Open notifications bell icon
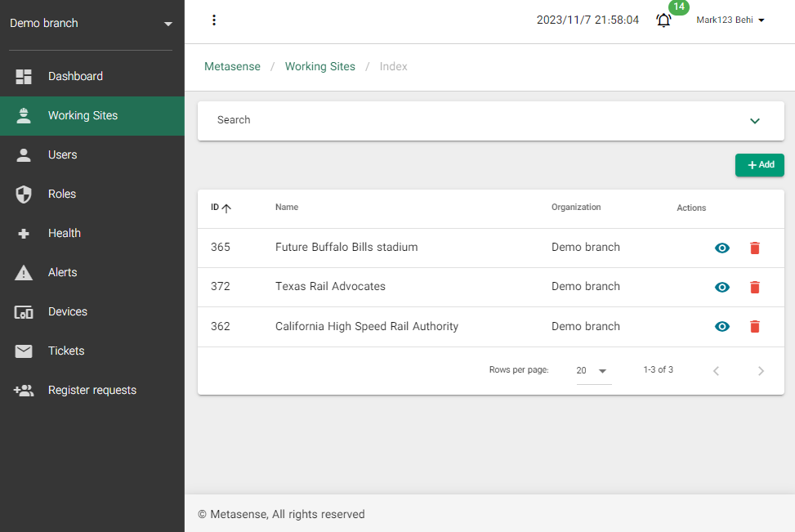Viewport: 795px width, 532px height. pos(663,20)
